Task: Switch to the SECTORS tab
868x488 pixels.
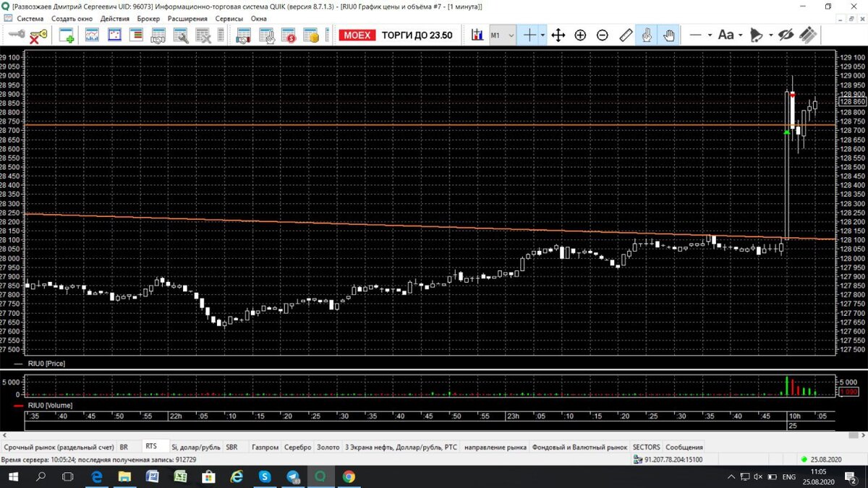Action: point(647,448)
